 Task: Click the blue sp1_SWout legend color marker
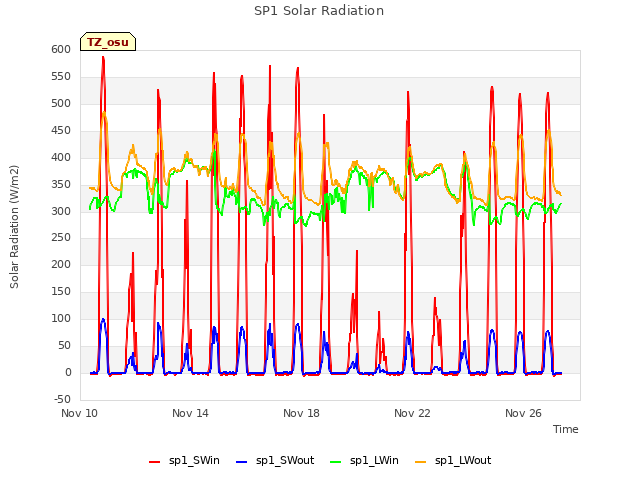[x=242, y=462]
